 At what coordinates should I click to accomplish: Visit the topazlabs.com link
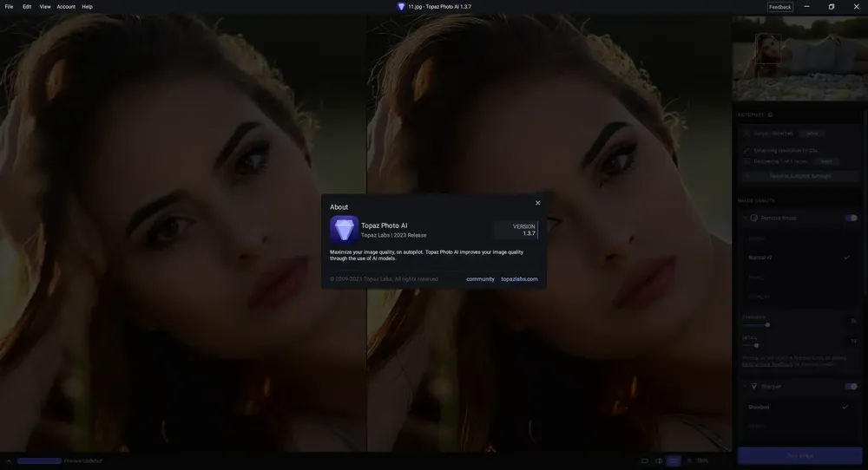point(519,279)
